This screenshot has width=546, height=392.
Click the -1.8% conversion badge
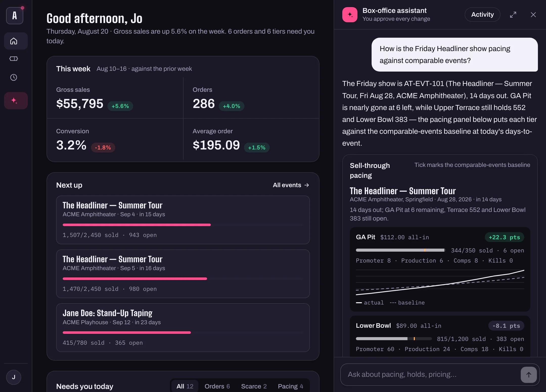(103, 147)
